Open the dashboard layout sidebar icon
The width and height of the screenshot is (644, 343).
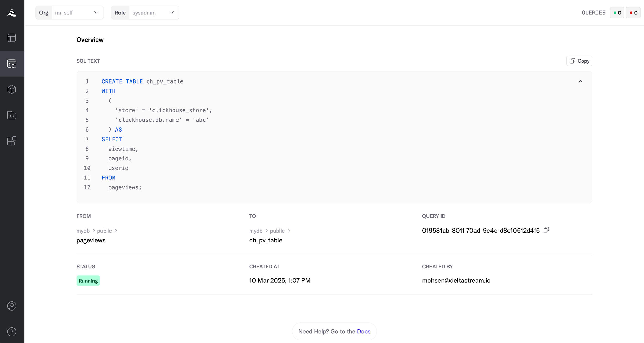pyautogui.click(x=12, y=38)
